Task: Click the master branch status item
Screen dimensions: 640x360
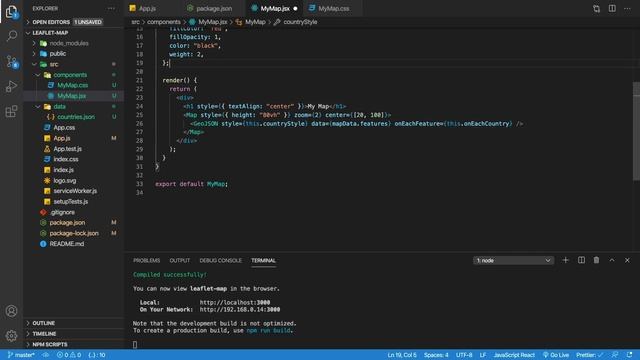Action: click(21, 355)
